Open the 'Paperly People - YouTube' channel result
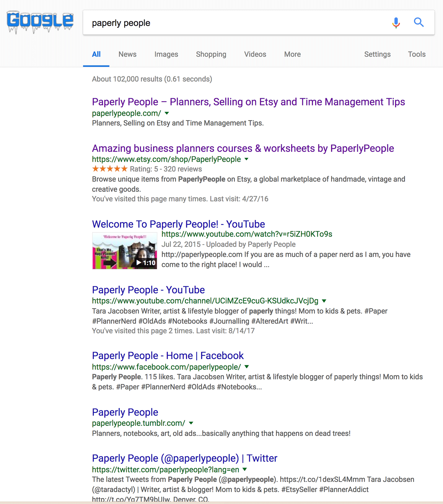This screenshot has height=504, width=443. (x=148, y=290)
